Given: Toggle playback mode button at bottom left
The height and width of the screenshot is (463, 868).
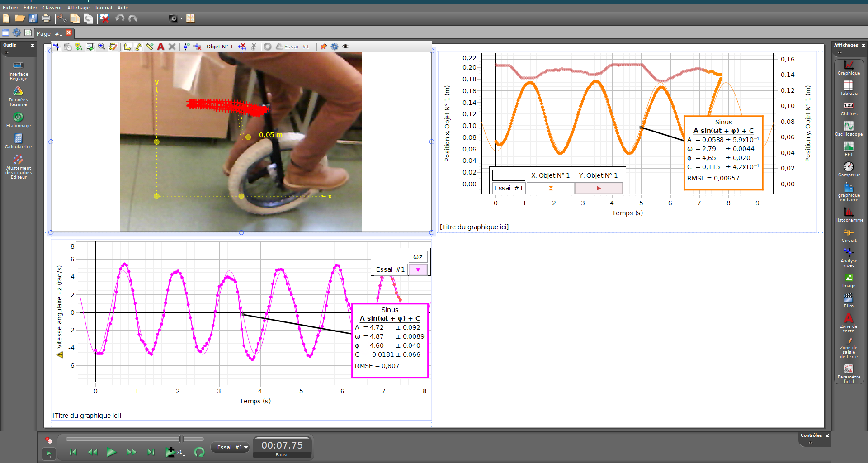Looking at the screenshot, I should click(49, 453).
